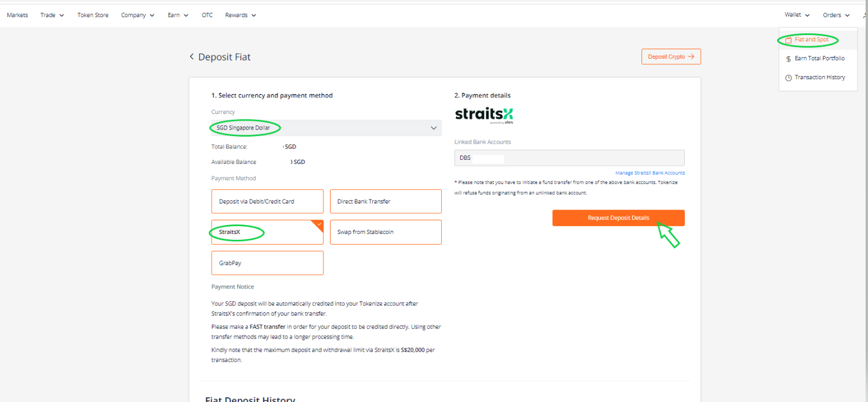Click Request Deposit Details button

(618, 218)
